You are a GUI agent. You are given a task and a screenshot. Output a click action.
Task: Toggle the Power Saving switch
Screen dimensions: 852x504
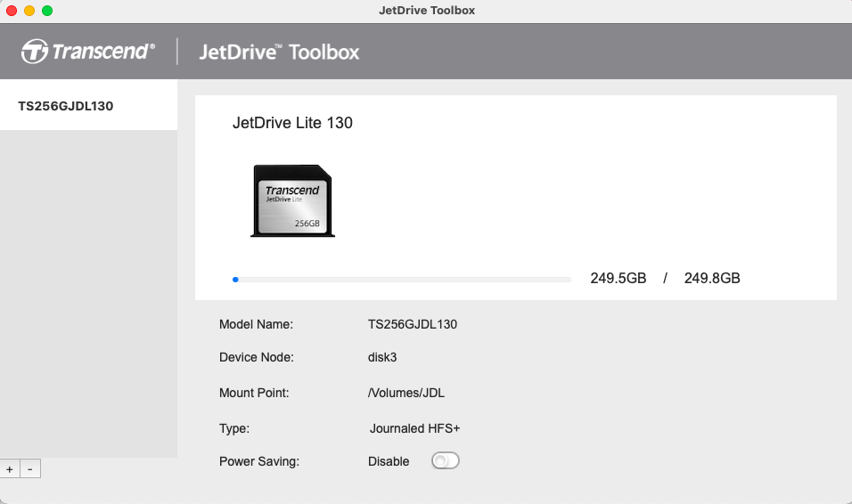point(446,460)
